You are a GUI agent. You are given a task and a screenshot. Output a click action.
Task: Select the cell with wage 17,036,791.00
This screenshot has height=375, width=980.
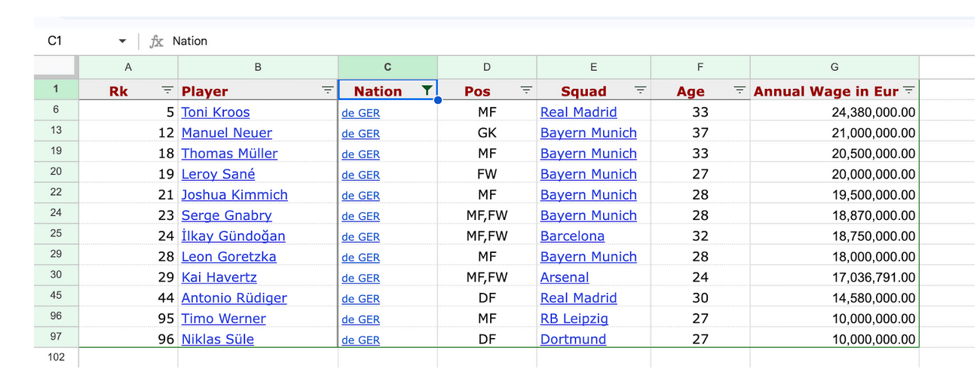point(835,277)
